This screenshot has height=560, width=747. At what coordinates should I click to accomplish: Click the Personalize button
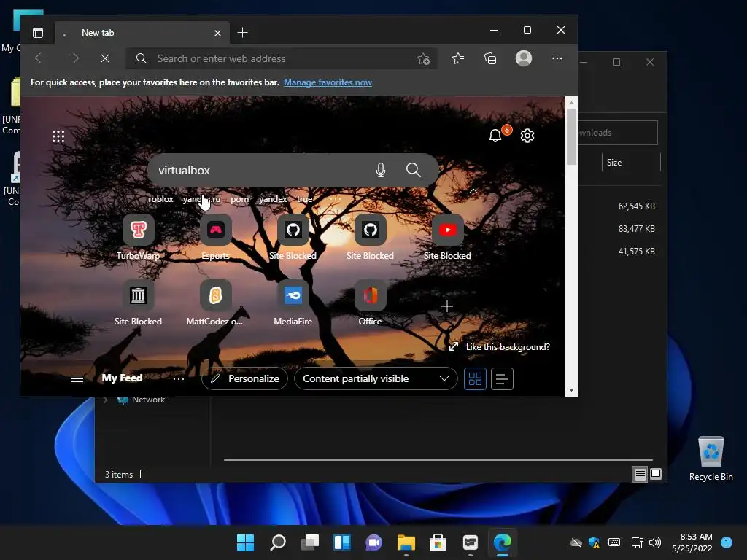pyautogui.click(x=245, y=378)
